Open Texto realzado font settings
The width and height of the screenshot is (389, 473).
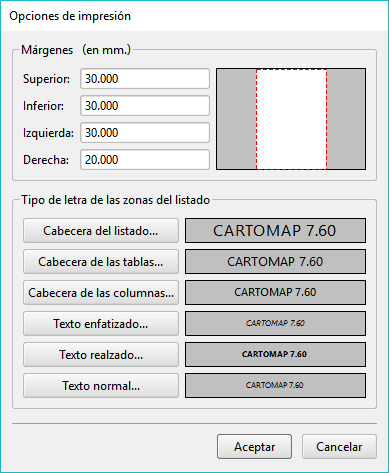tap(101, 355)
